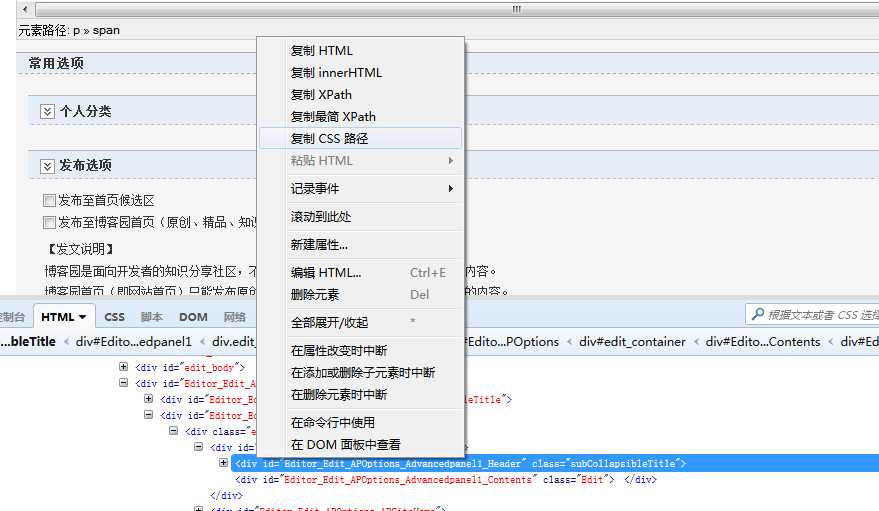Switch to the 脚本 panel tab
879x511 pixels.
[151, 317]
